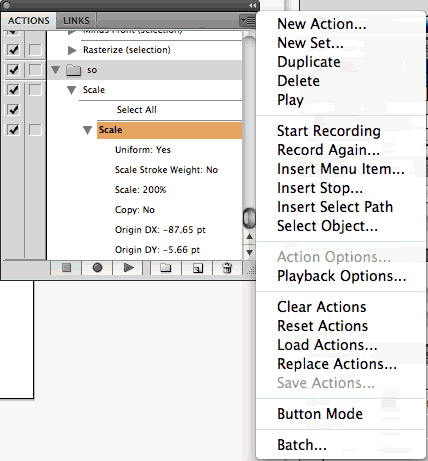Screen dimensions: 428x461
Task: Collapse the highlighted Scale step details
Action: tap(87, 130)
